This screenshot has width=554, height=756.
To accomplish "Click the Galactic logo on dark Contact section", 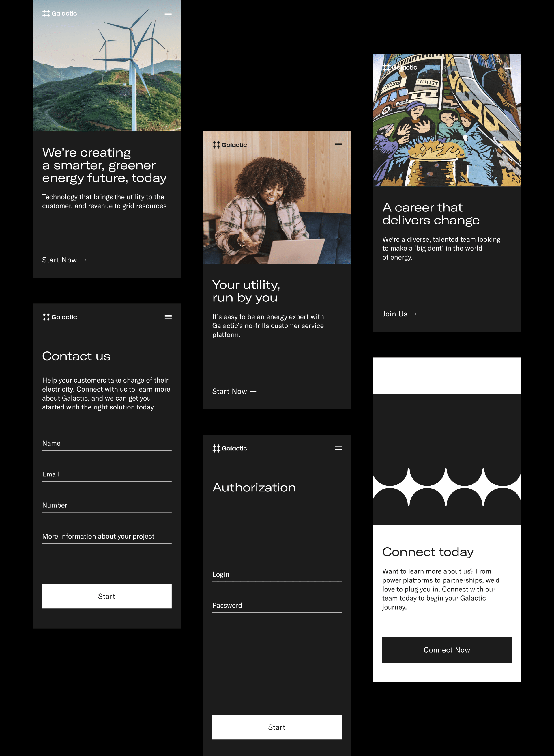I will click(59, 317).
